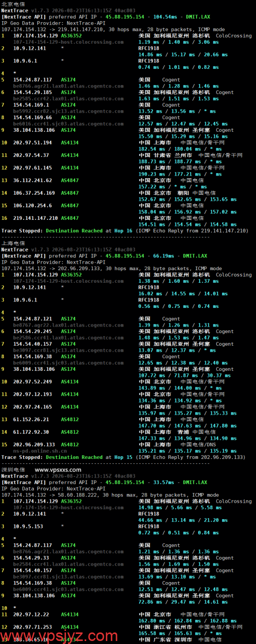Viewport: 256px width, 644px height.
Task: Select hostname be2584.ccr41.lax01.atlas.cogentco.com
Action: point(68,564)
